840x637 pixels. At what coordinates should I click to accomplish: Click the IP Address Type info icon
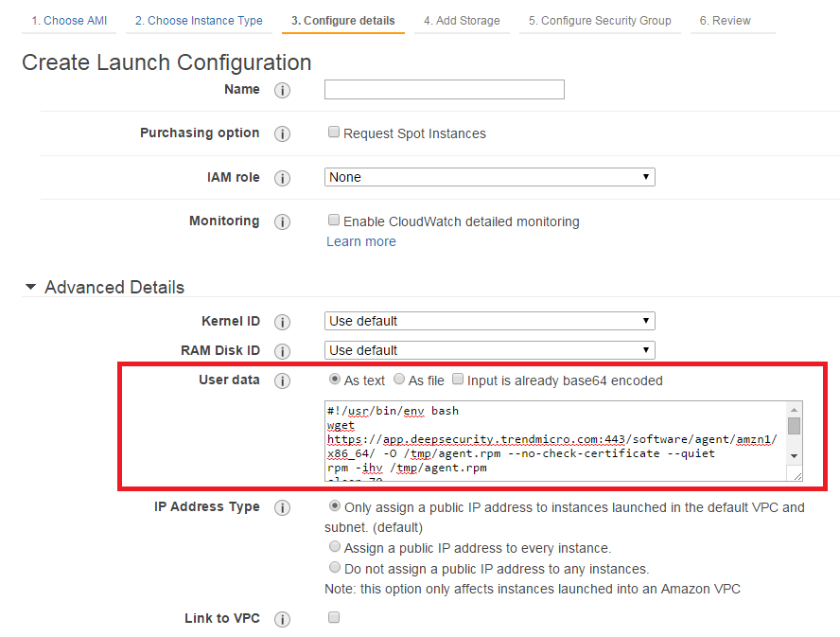[282, 507]
